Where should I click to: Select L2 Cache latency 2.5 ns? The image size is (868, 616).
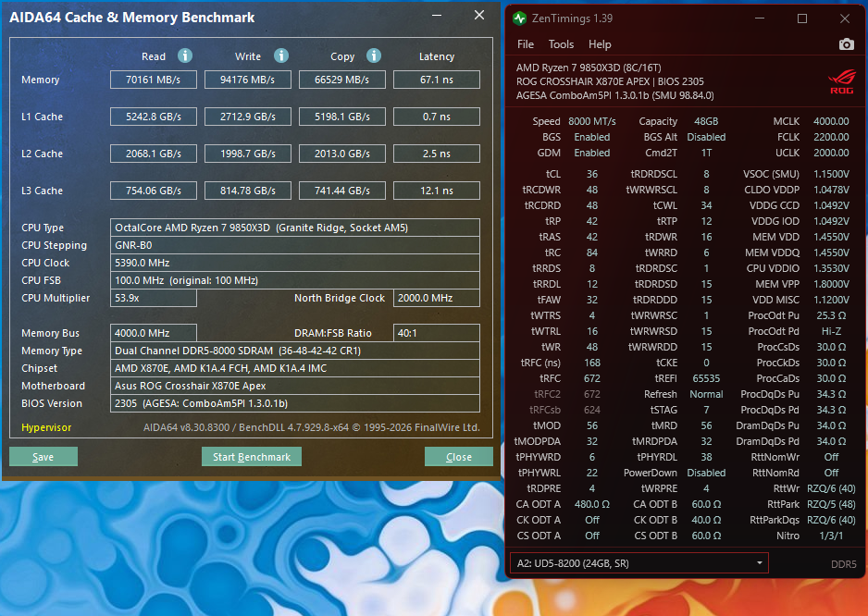(437, 154)
